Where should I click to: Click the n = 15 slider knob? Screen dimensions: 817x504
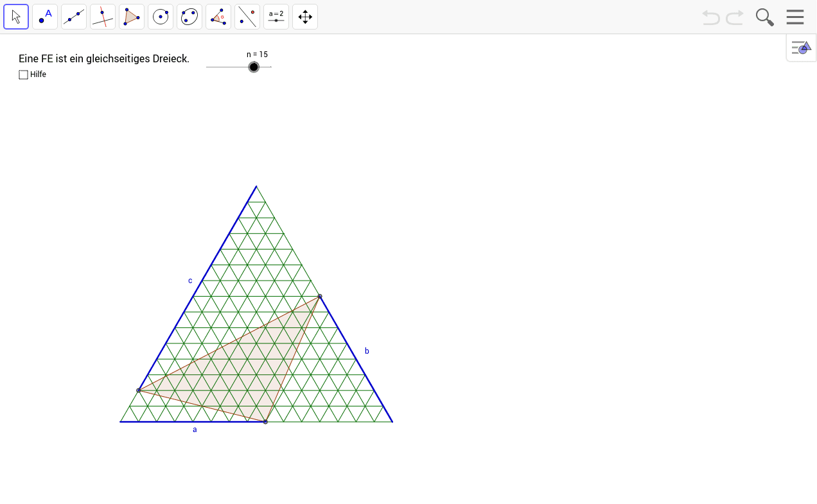point(254,67)
